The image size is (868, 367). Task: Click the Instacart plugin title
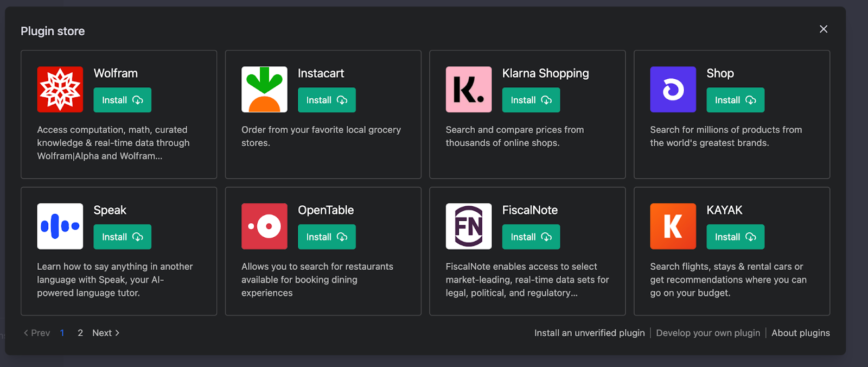(x=321, y=73)
